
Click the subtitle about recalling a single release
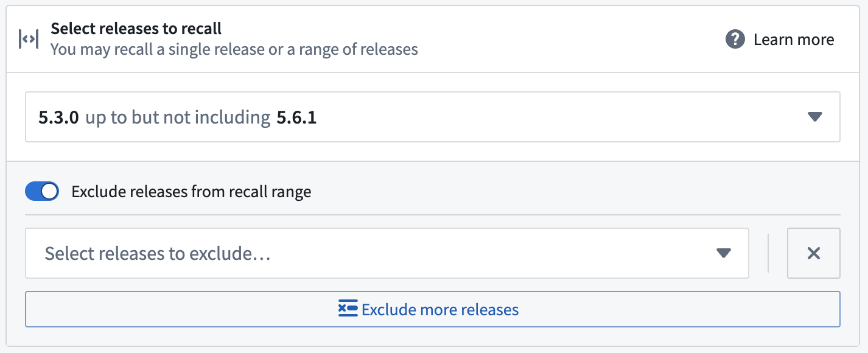[x=234, y=49]
